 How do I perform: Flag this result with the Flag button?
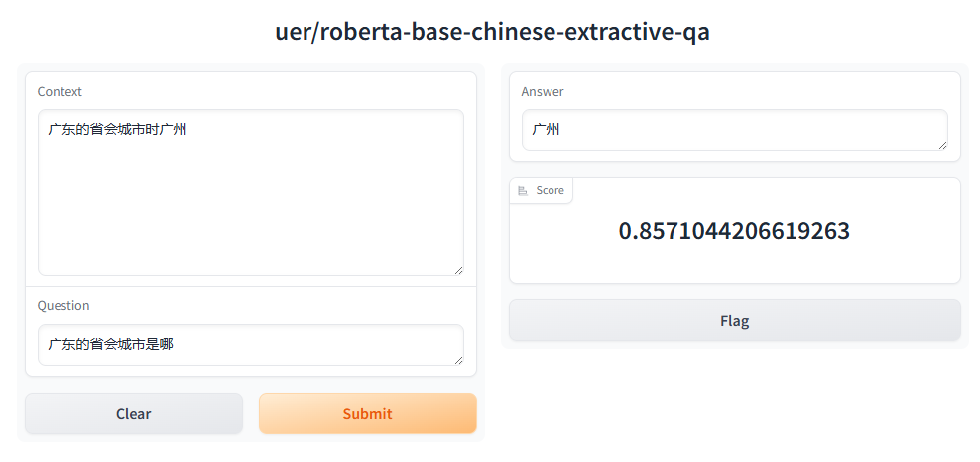click(734, 320)
